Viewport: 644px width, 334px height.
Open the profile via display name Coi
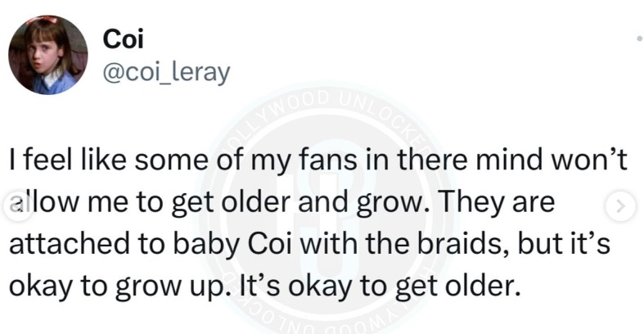(x=123, y=39)
